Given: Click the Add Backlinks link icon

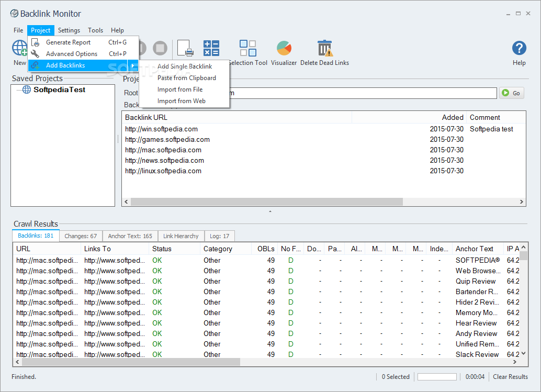Looking at the screenshot, I should (35, 65).
